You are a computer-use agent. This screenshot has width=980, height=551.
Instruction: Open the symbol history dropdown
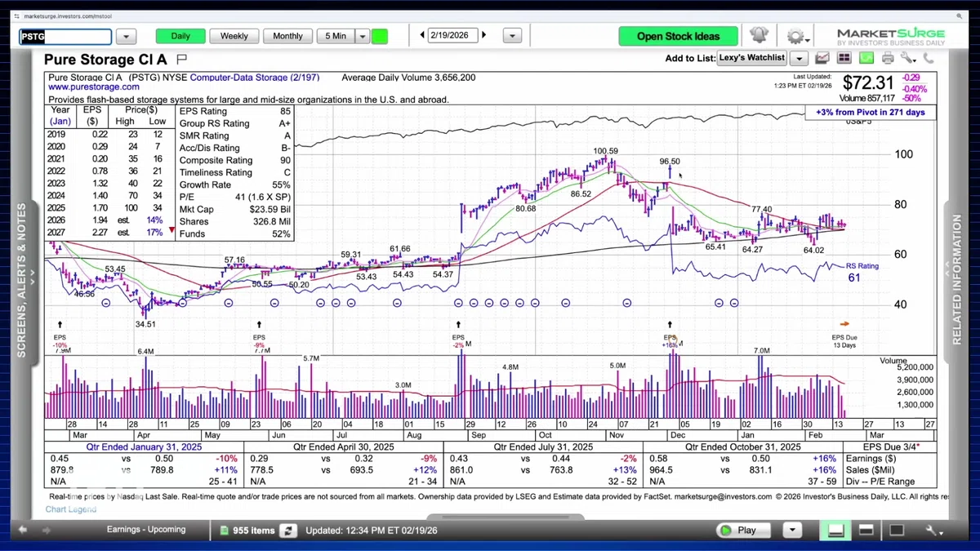click(x=126, y=36)
